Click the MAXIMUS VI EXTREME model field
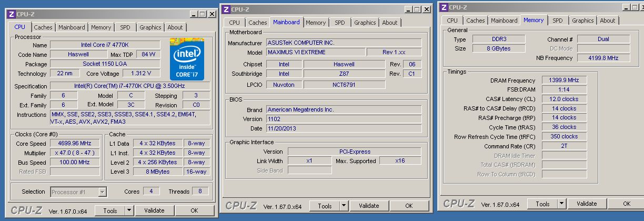644x221 pixels. 315,52
